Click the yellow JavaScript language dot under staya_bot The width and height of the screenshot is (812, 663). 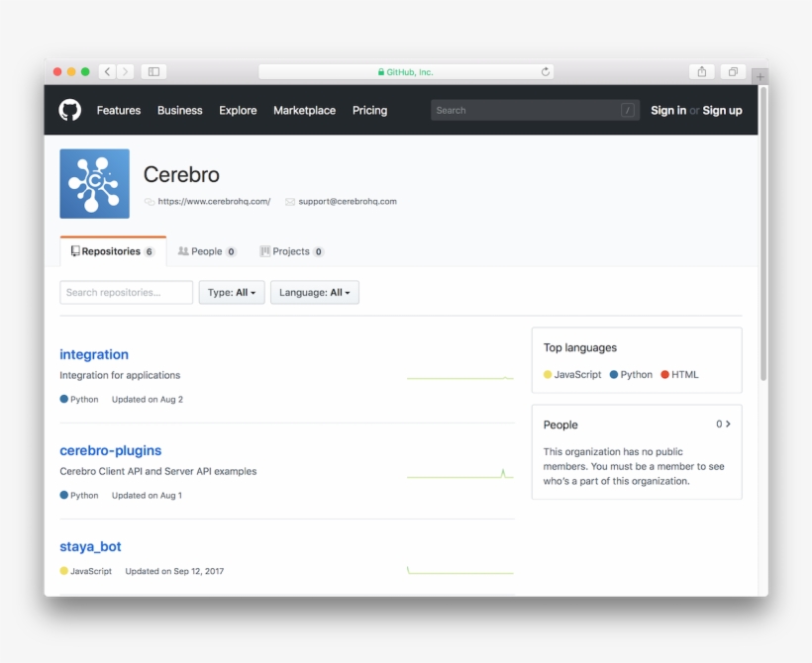[x=61, y=571]
